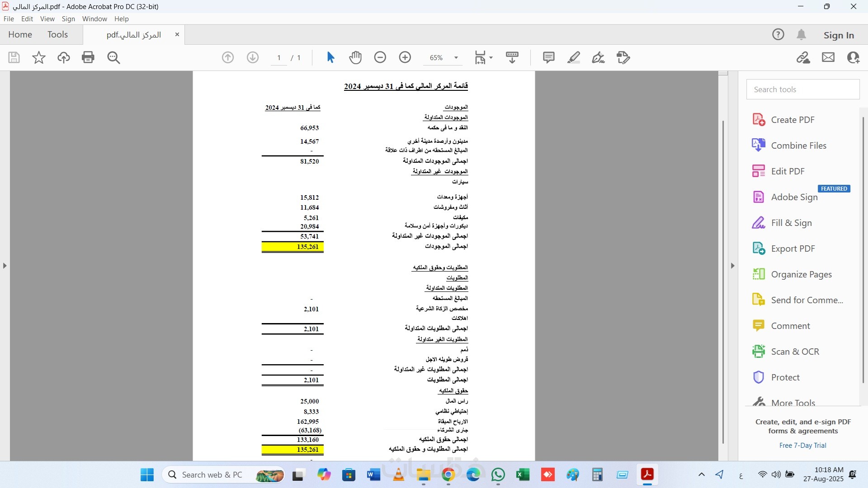The height and width of the screenshot is (488, 868).
Task: Add file to starred with star icon
Action: click(x=39, y=57)
